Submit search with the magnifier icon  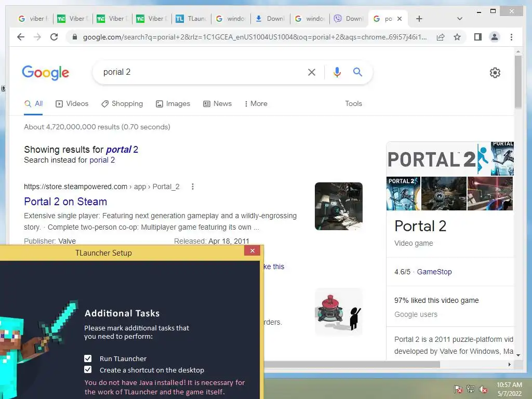(x=357, y=72)
